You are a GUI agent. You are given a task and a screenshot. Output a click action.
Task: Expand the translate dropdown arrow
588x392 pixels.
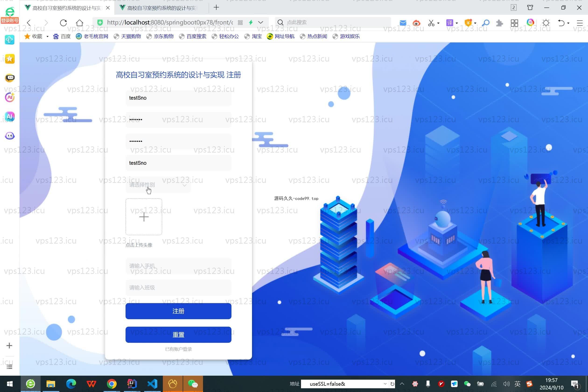457,23
